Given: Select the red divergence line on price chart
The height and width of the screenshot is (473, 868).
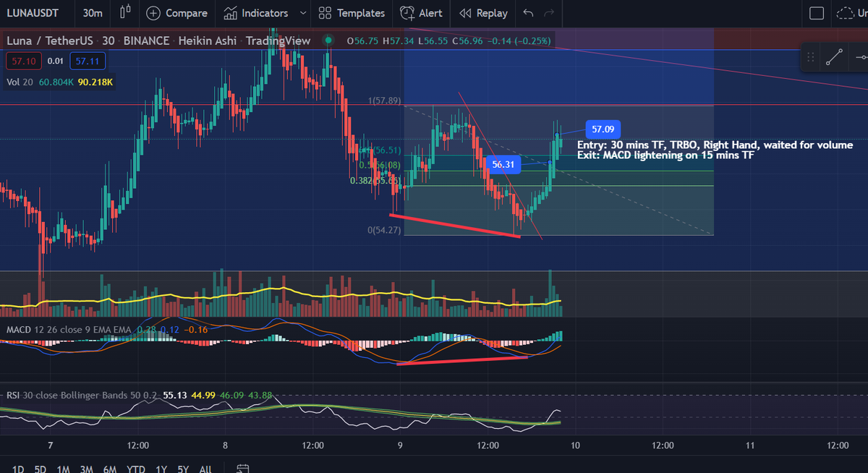Looking at the screenshot, I should [x=455, y=226].
